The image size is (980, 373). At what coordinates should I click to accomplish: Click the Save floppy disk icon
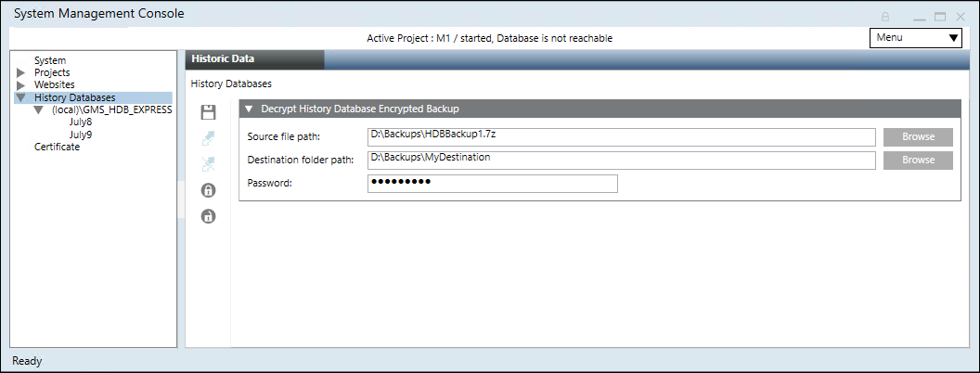[208, 113]
